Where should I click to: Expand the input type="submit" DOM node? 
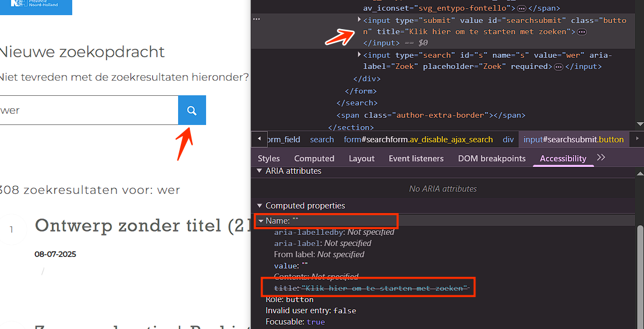click(x=360, y=20)
